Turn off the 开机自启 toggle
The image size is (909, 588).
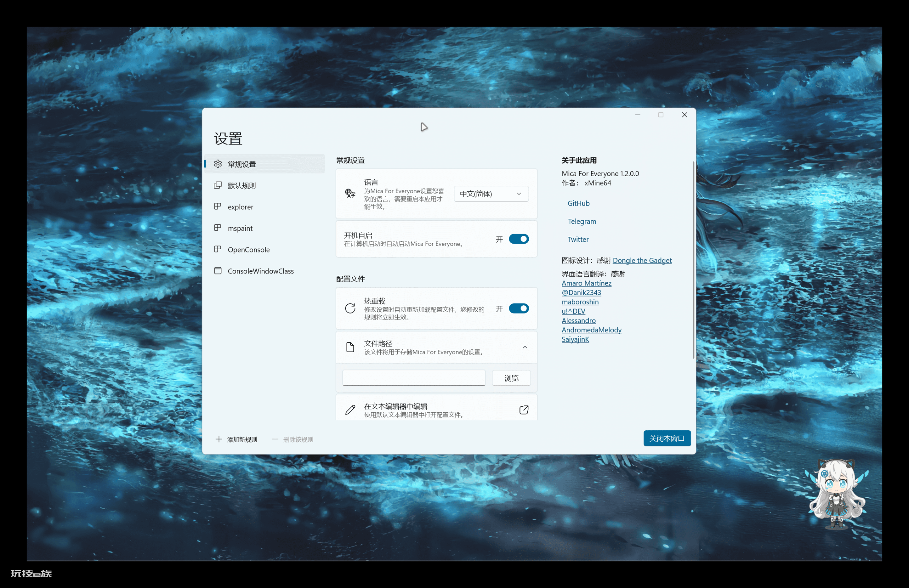(x=519, y=239)
